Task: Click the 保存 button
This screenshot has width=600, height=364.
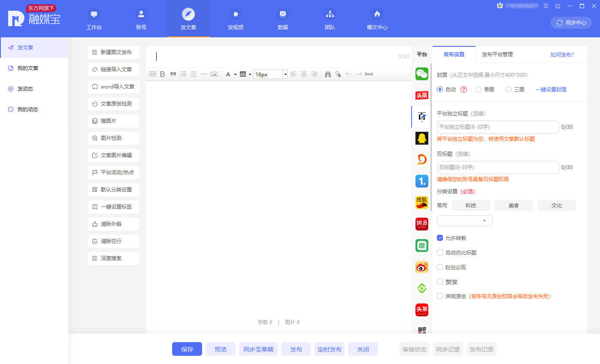Action: (x=187, y=349)
